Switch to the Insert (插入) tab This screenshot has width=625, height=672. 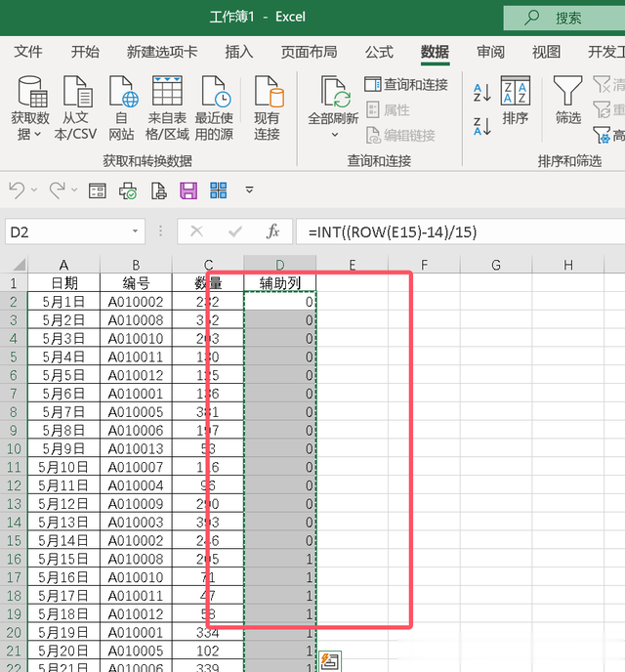tap(239, 52)
